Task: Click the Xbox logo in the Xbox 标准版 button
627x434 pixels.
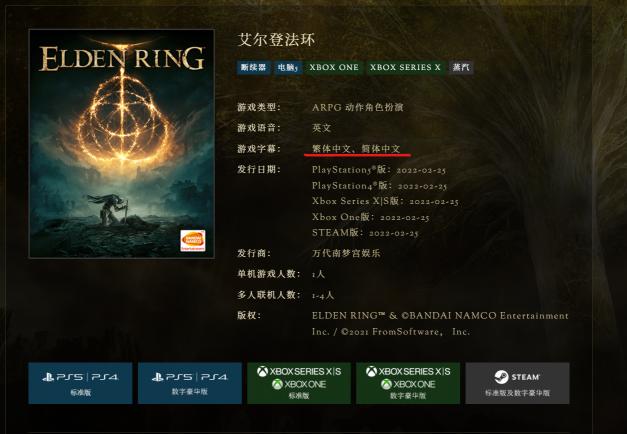Action: coord(262,372)
